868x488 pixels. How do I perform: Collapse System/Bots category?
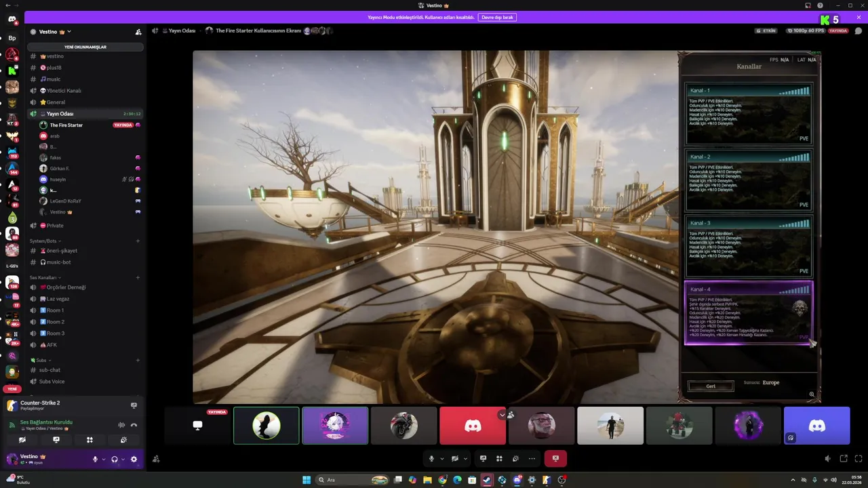pos(45,241)
